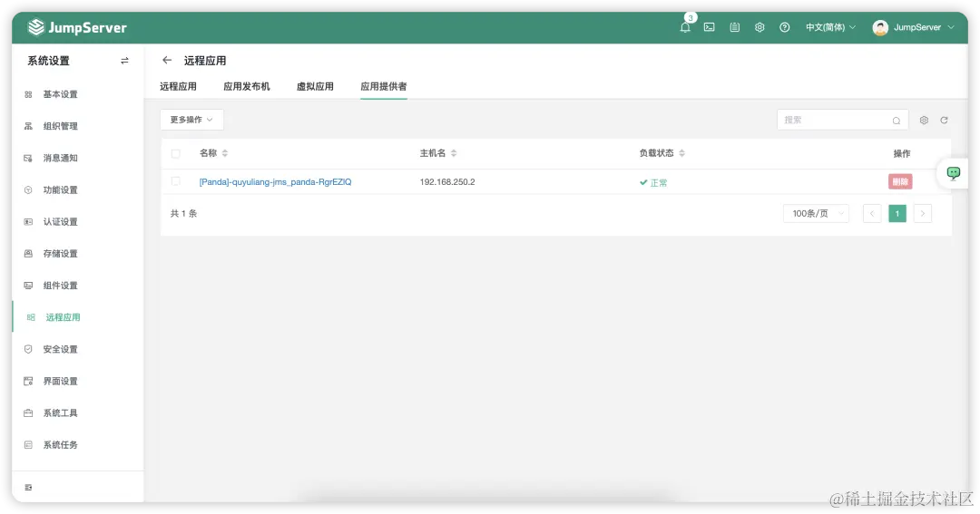The height and width of the screenshot is (514, 980).
Task: Open the work order ticket icon in header
Action: (x=735, y=27)
